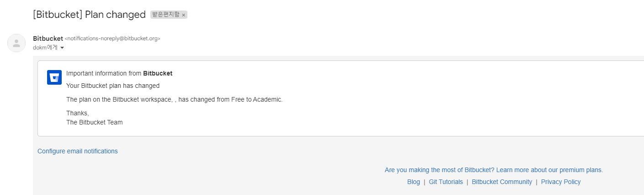
Task: Open the Blog footer link
Action: (x=414, y=182)
